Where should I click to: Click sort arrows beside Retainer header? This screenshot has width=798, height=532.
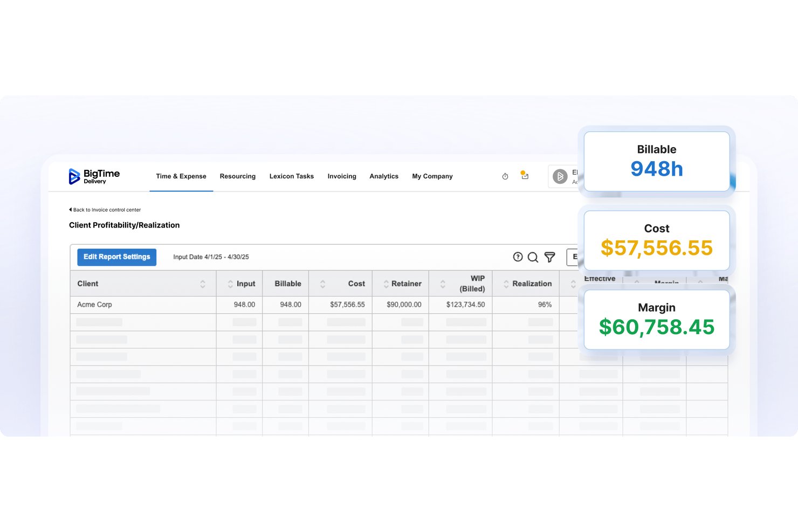[386, 284]
